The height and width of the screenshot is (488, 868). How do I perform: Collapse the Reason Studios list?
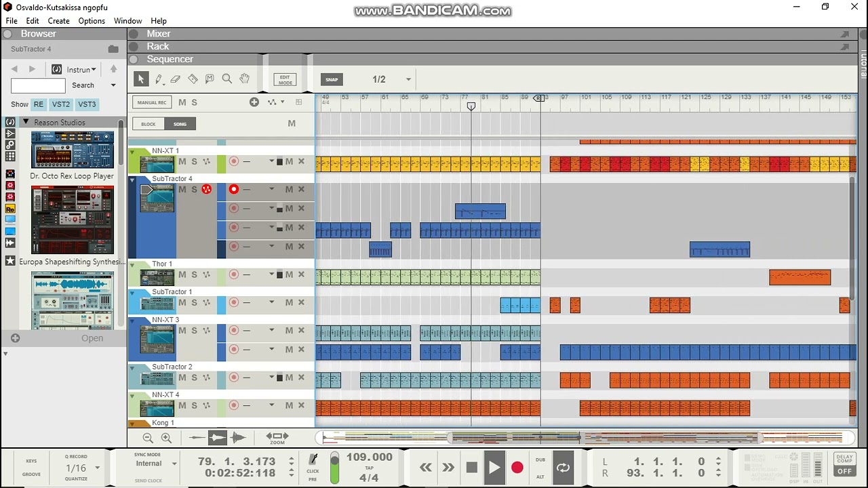pos(26,122)
